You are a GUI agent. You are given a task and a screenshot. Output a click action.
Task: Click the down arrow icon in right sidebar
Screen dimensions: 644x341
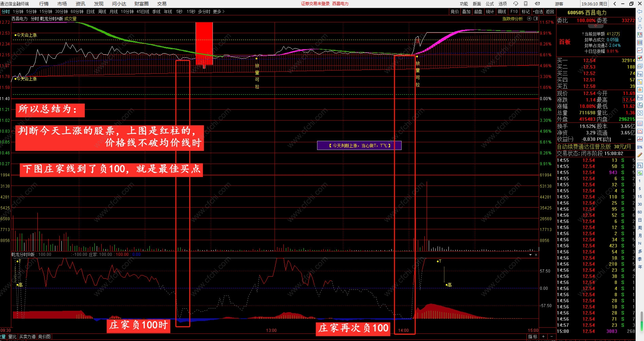pyautogui.click(x=640, y=27)
